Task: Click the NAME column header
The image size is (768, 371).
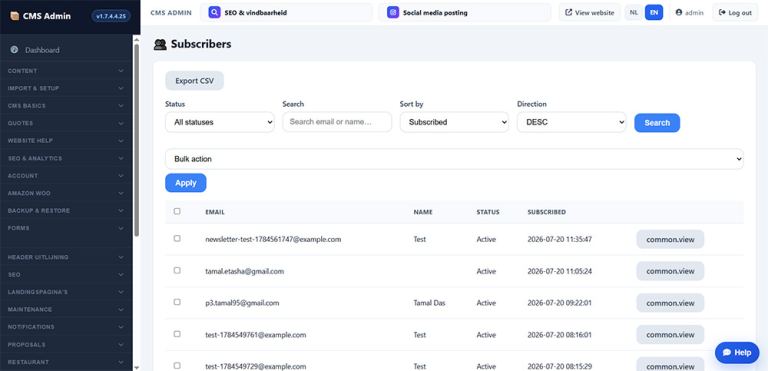Action: (x=423, y=212)
